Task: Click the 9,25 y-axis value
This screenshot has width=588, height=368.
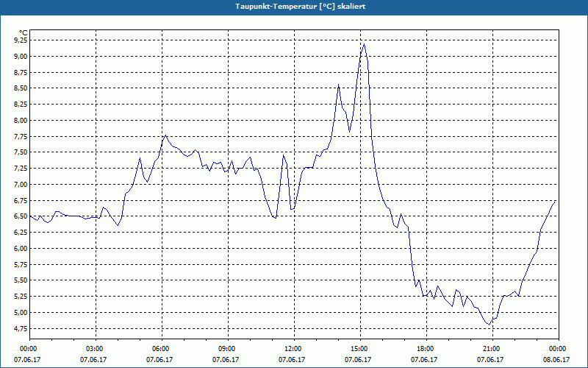Action: click(x=21, y=40)
